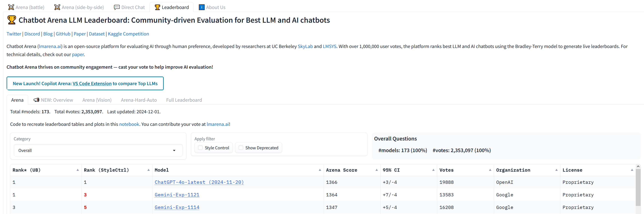The width and height of the screenshot is (644, 214).
Task: Sort by License column arrow
Action: [x=632, y=170]
